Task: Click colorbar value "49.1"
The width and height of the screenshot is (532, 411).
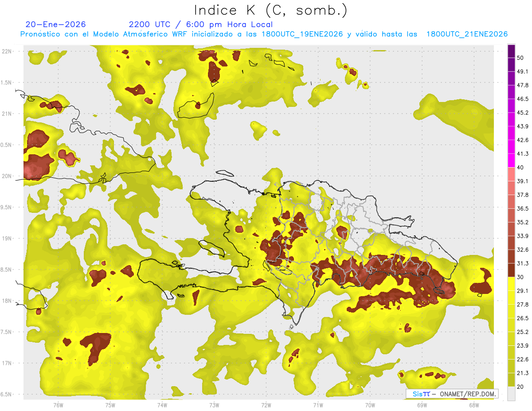Action: tap(523, 71)
